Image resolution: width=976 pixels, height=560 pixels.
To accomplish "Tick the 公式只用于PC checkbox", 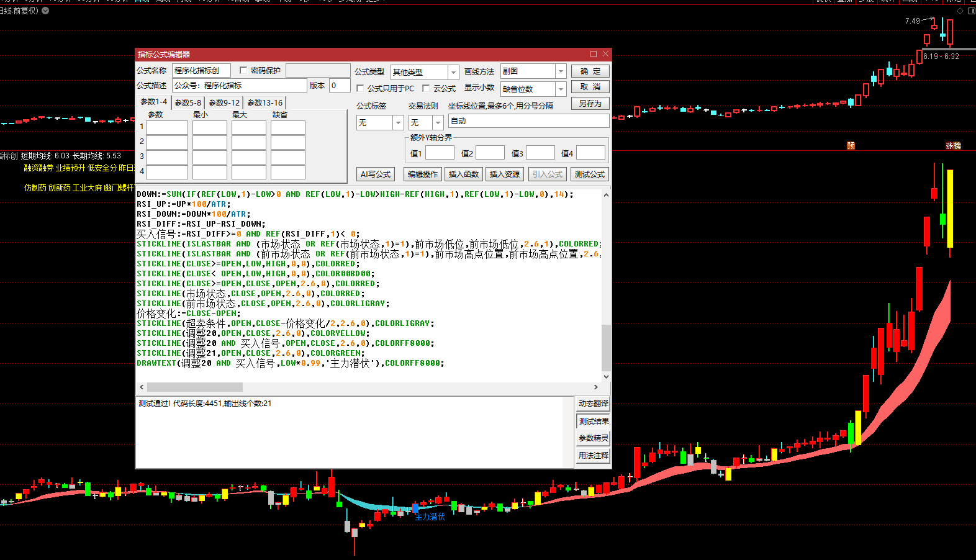I will [x=360, y=89].
